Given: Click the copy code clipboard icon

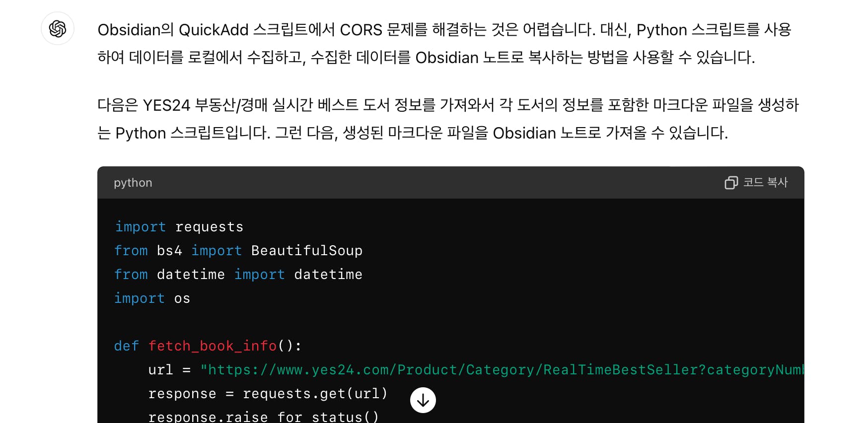Looking at the screenshot, I should tap(731, 183).
